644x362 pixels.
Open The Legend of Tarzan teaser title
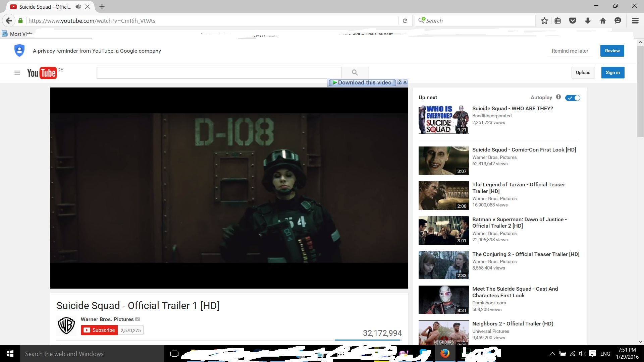click(x=519, y=188)
